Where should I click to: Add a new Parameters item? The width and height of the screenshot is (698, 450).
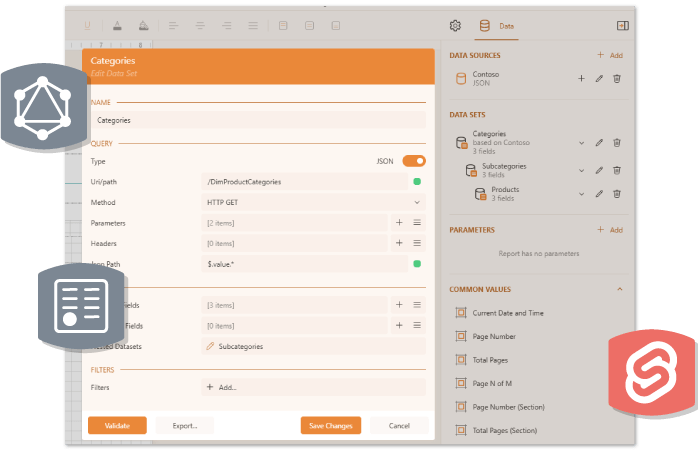(399, 223)
